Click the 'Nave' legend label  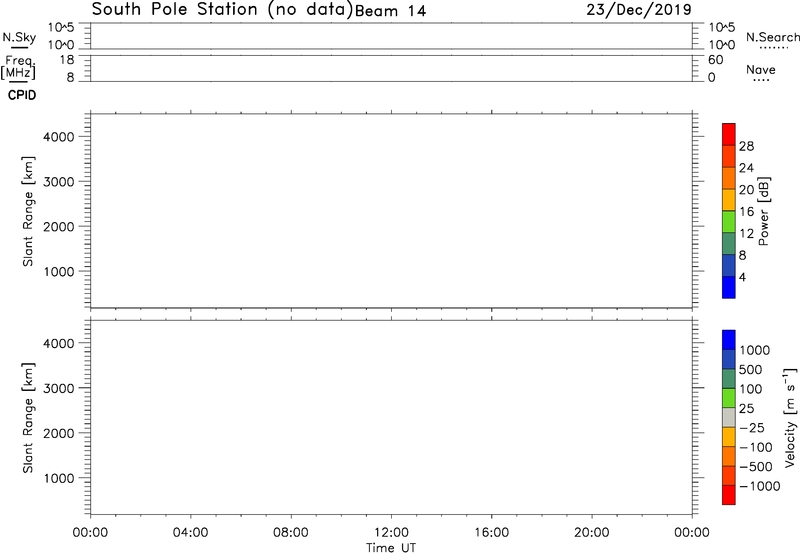tap(761, 69)
